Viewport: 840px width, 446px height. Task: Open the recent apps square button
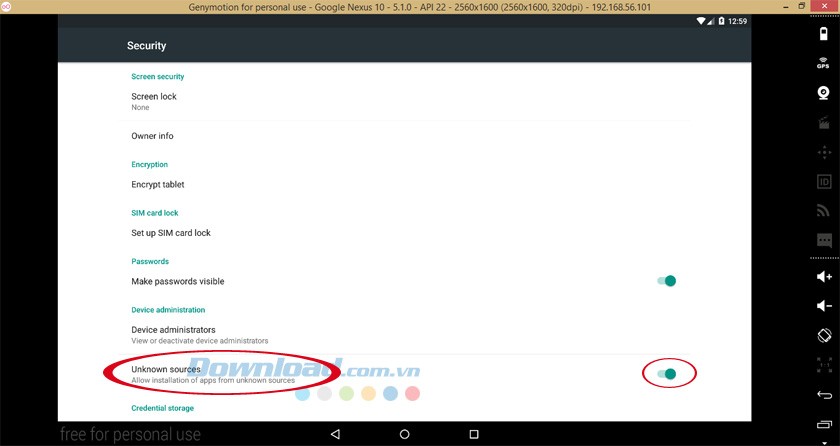[x=474, y=434]
